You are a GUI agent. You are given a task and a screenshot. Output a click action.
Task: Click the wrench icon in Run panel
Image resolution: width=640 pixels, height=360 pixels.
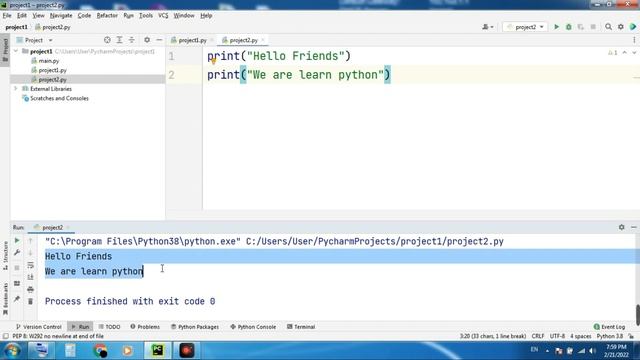[17, 253]
